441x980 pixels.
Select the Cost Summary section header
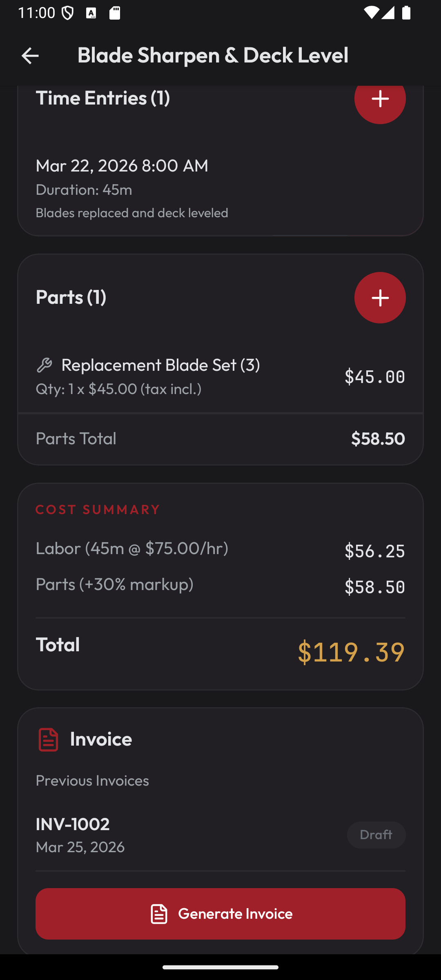tap(97, 510)
